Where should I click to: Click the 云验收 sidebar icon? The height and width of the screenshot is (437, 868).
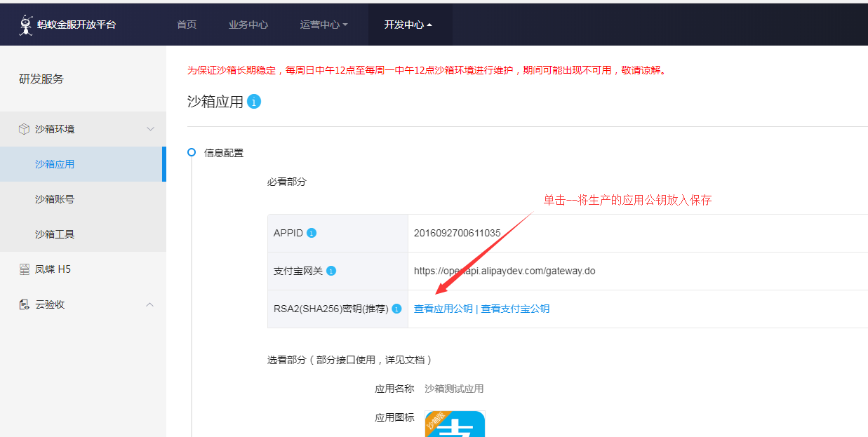[x=24, y=304]
